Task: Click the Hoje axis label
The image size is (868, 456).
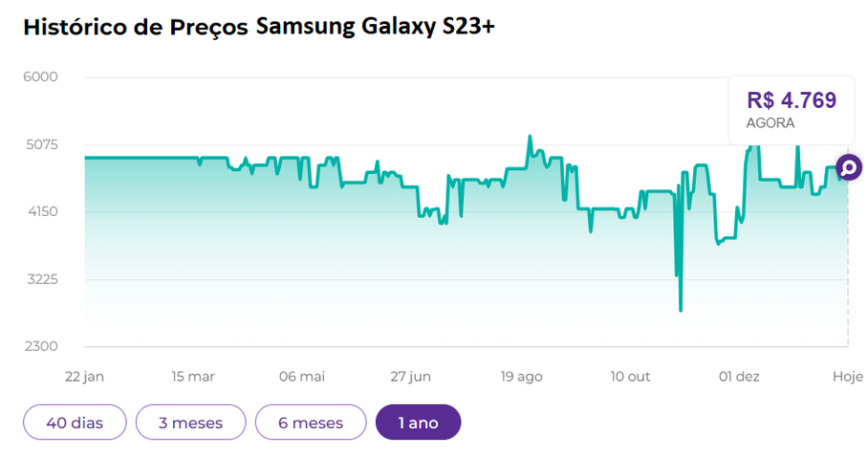Action: click(x=847, y=377)
